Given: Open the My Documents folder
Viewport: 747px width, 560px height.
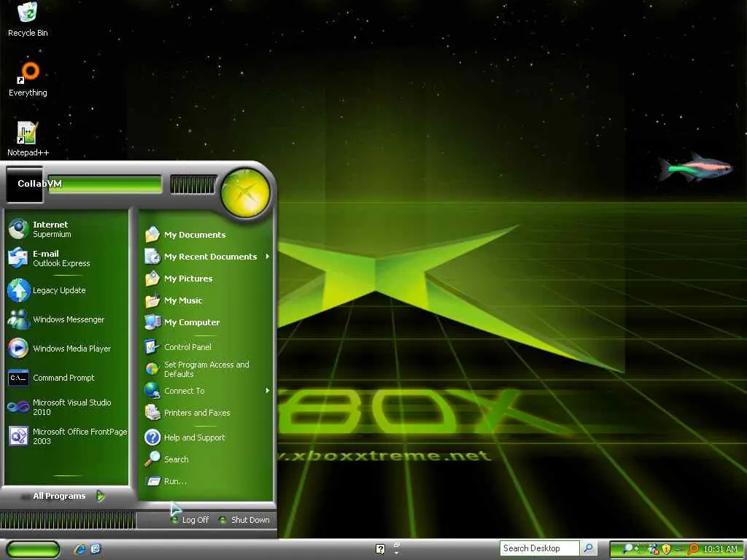Looking at the screenshot, I should tap(206, 234).
